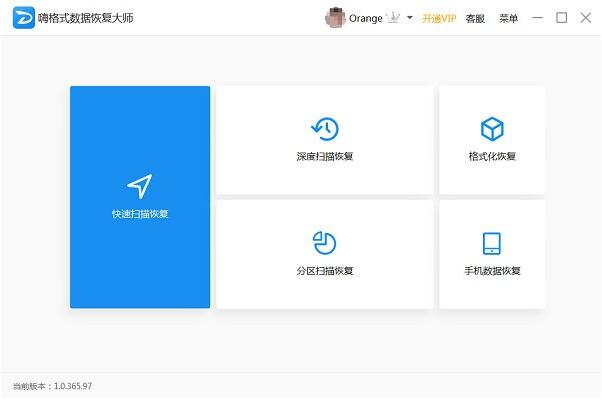This screenshot has width=602, height=406.
Task: Expand the account dropdown arrow
Action: pyautogui.click(x=410, y=18)
